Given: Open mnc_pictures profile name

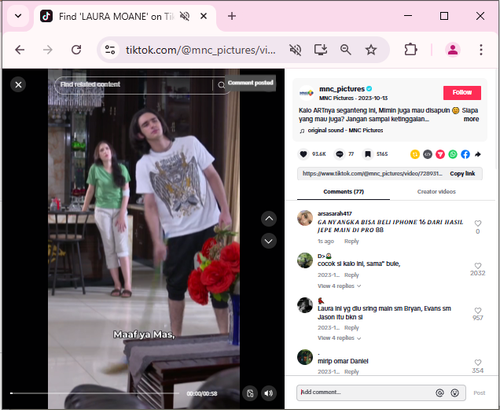Looking at the screenshot, I should [x=342, y=89].
